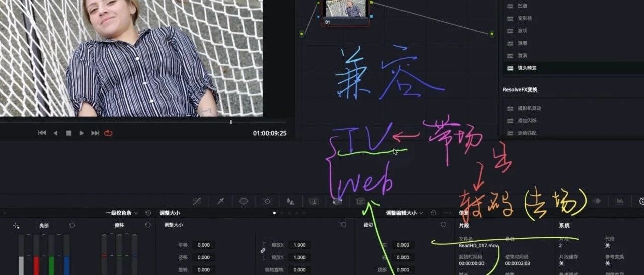Play the clip forward

tap(82, 133)
